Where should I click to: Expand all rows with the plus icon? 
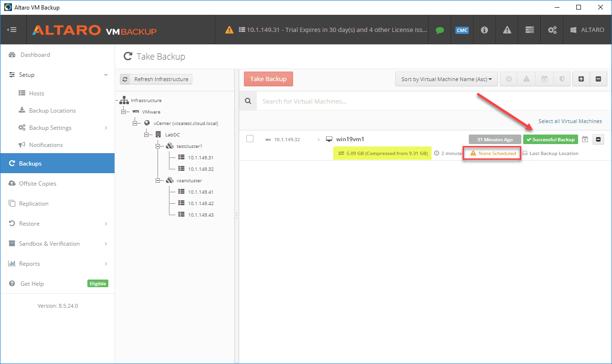(581, 79)
